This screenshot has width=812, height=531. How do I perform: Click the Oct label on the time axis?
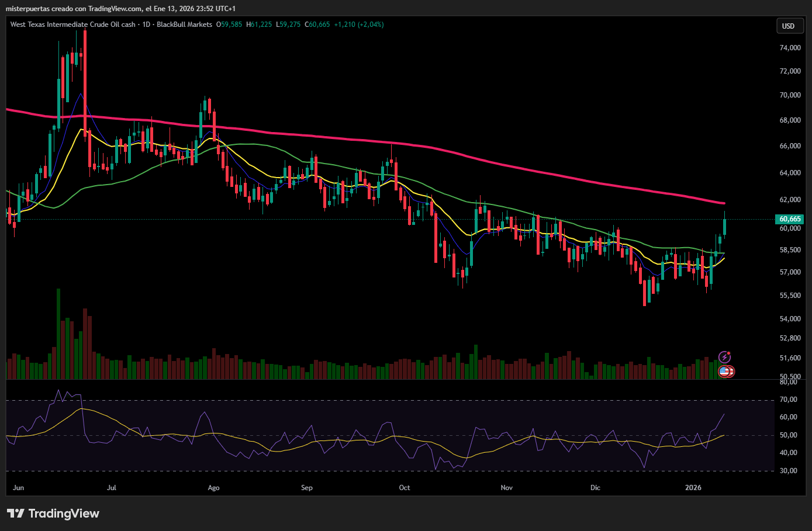(405, 488)
